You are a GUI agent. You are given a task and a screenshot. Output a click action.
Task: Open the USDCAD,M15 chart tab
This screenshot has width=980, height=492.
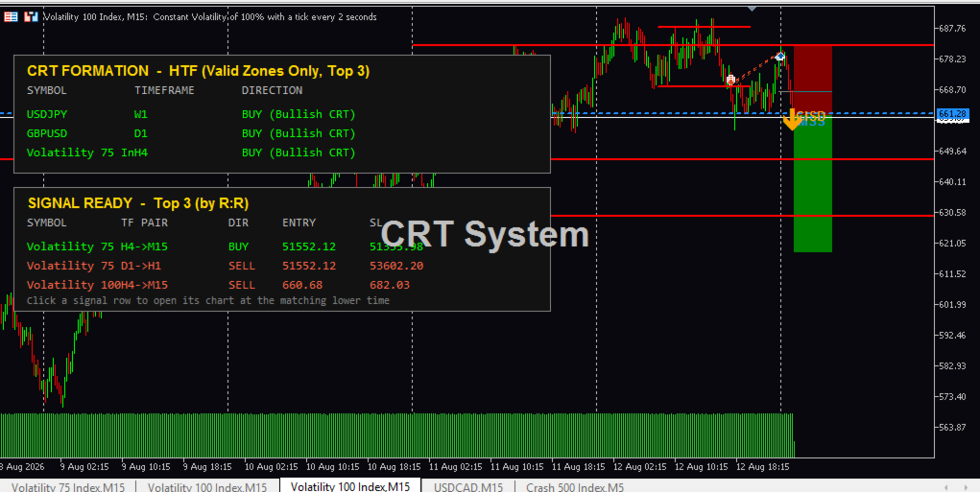tap(468, 486)
